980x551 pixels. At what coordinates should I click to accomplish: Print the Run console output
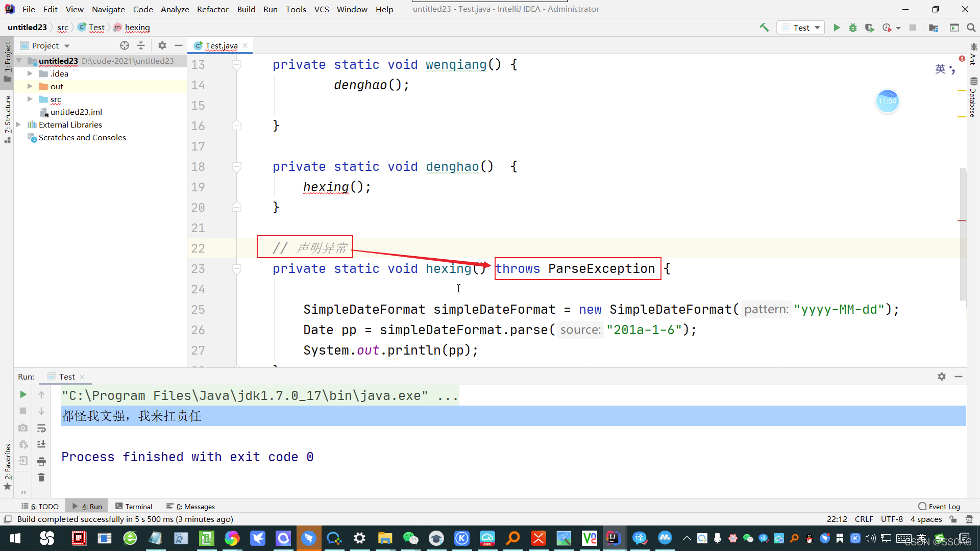[41, 461]
